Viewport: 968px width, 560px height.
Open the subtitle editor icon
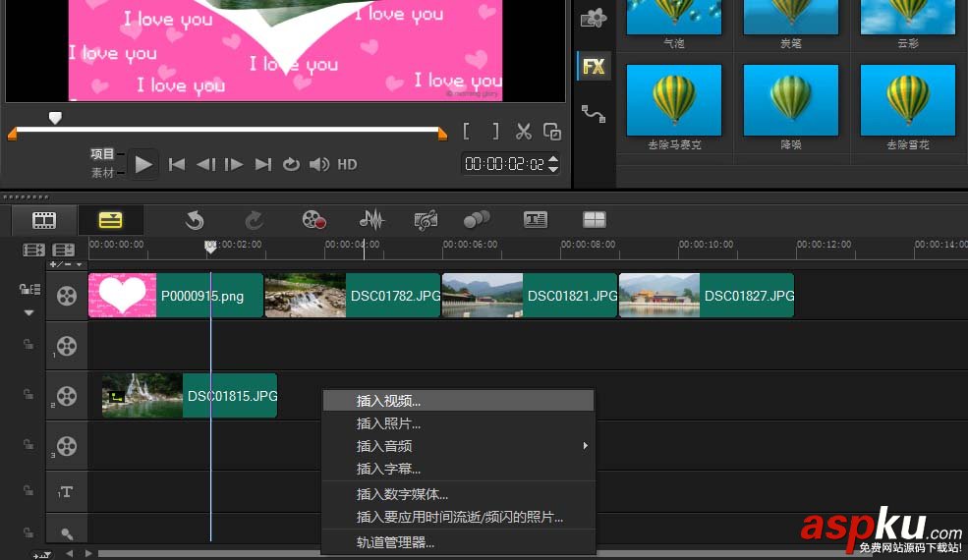point(535,220)
